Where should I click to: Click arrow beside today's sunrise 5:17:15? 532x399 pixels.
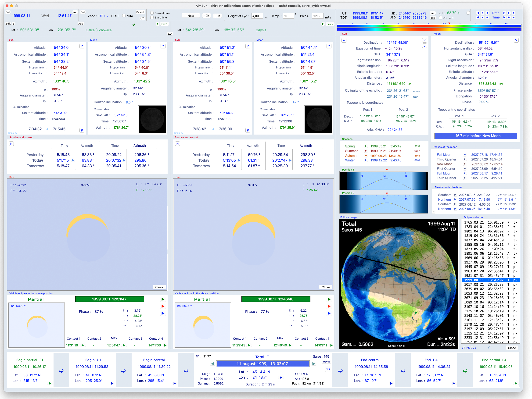[x=73, y=160]
